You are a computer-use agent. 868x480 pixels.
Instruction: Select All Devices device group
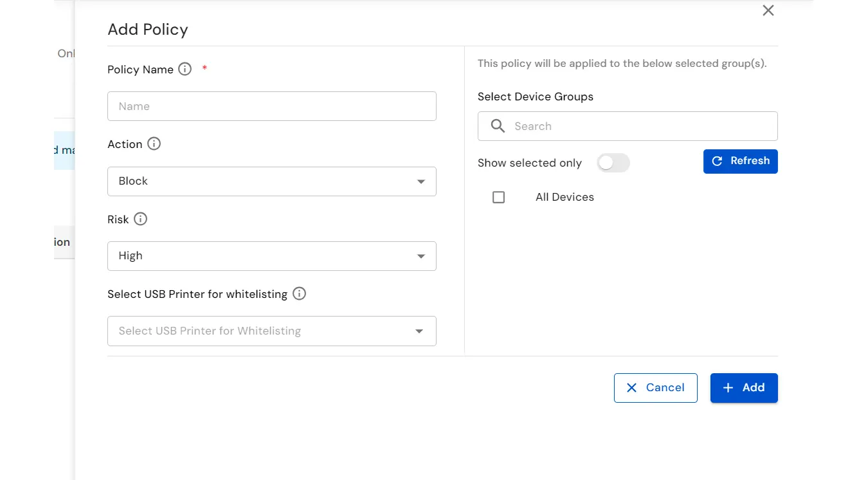[x=565, y=197]
